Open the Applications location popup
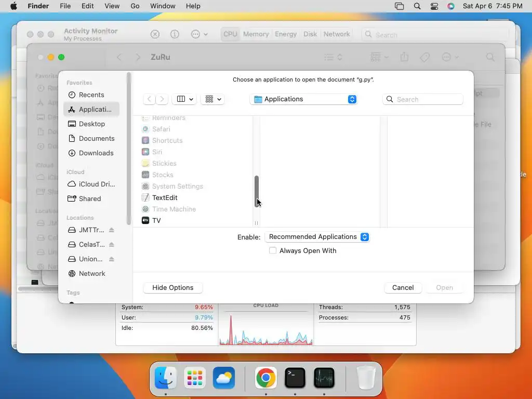 click(x=303, y=99)
